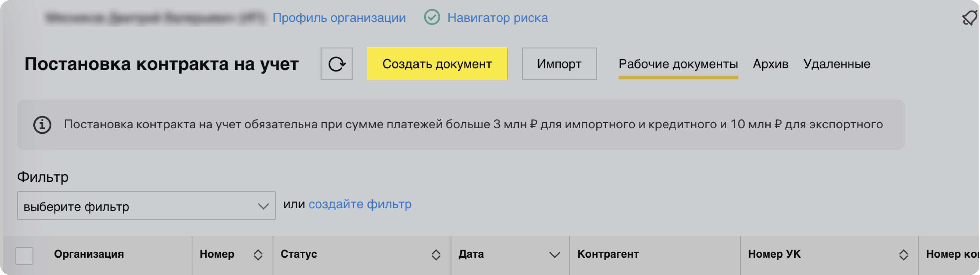Image resolution: width=980 pixels, height=275 pixels.
Task: Click the filter dropdown chevron arrow
Action: coord(263,207)
